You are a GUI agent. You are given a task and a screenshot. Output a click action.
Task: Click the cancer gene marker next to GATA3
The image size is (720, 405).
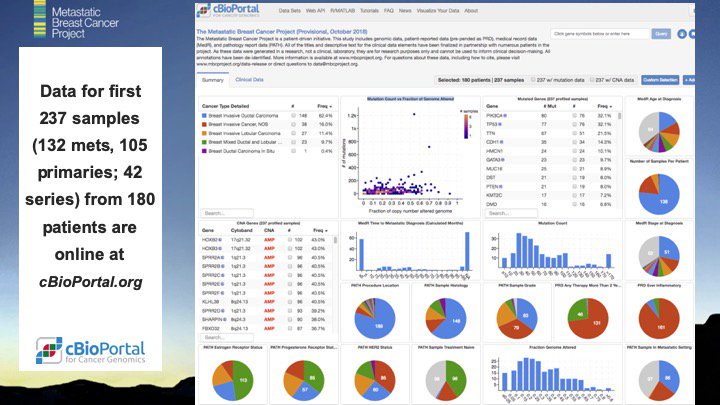(503, 160)
